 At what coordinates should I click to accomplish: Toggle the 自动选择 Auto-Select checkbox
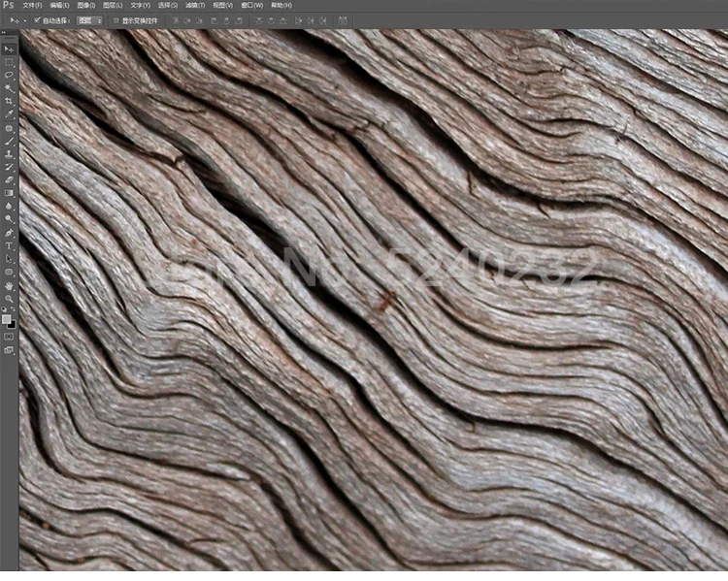tap(37, 20)
